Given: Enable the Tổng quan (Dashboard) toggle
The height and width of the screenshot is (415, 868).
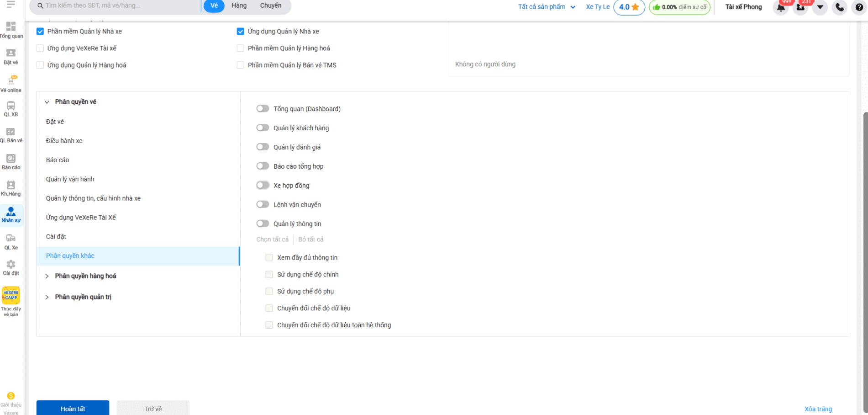Looking at the screenshot, I should coord(263,109).
